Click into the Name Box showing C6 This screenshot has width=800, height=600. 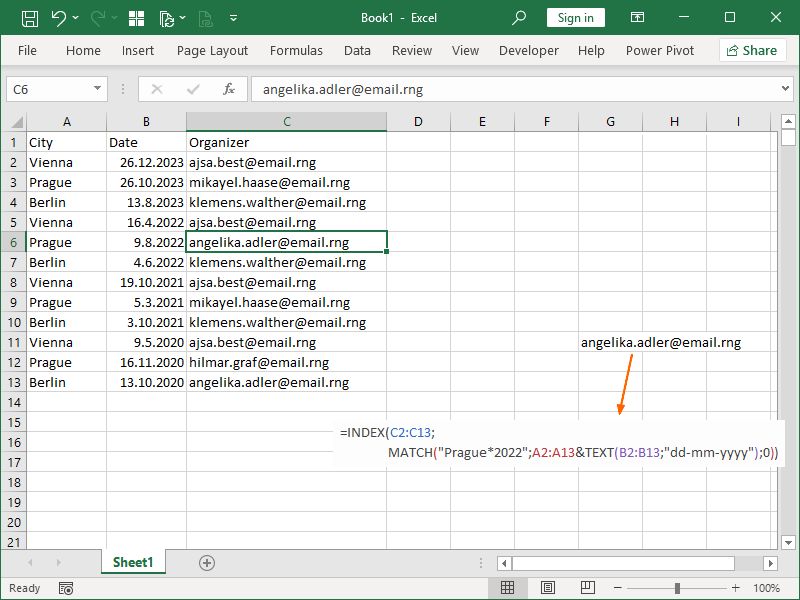[x=48, y=90]
